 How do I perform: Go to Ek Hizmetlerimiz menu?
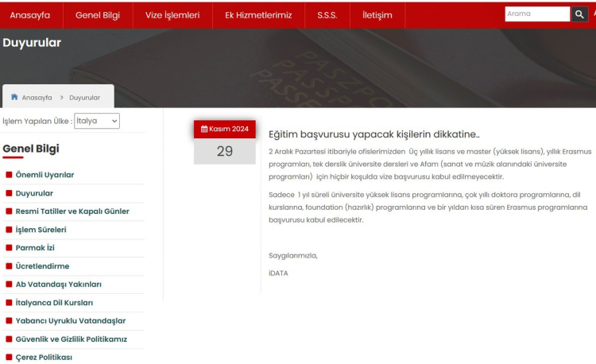tap(258, 15)
